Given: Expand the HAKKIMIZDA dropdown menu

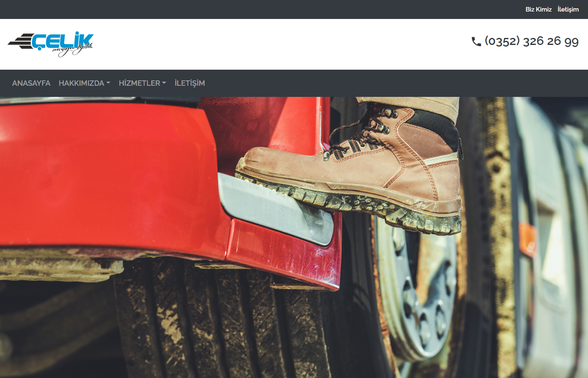Looking at the screenshot, I should click(x=84, y=83).
